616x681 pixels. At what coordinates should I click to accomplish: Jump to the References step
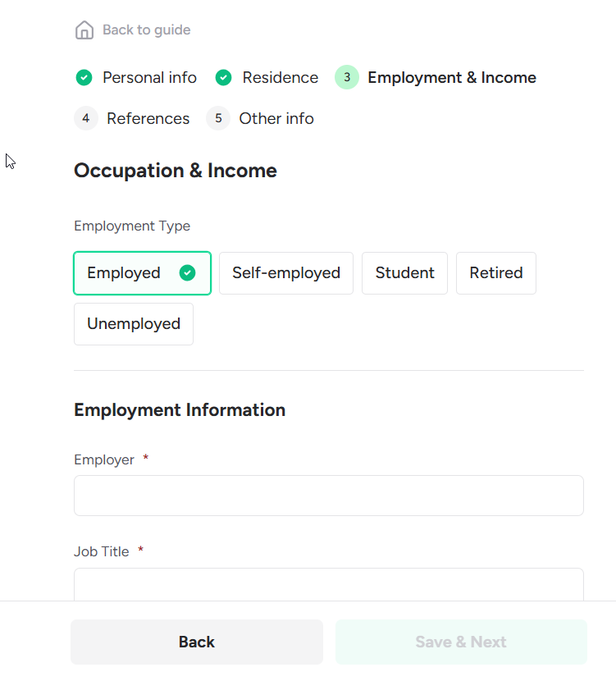(148, 119)
